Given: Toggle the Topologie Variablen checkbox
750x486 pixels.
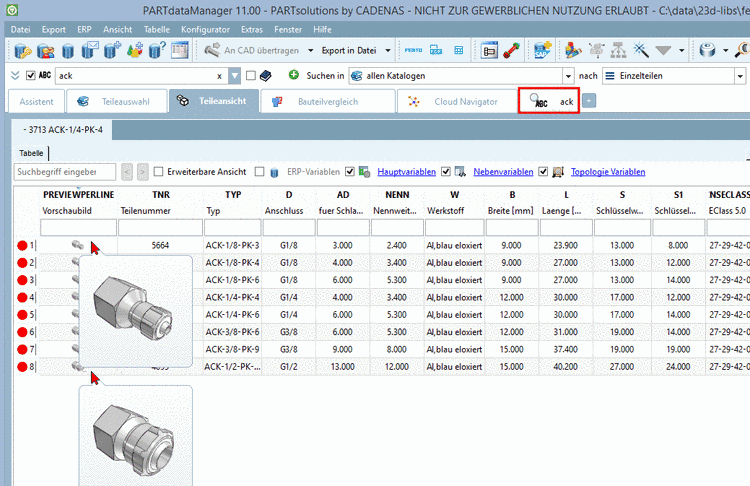Looking at the screenshot, I should [x=544, y=172].
